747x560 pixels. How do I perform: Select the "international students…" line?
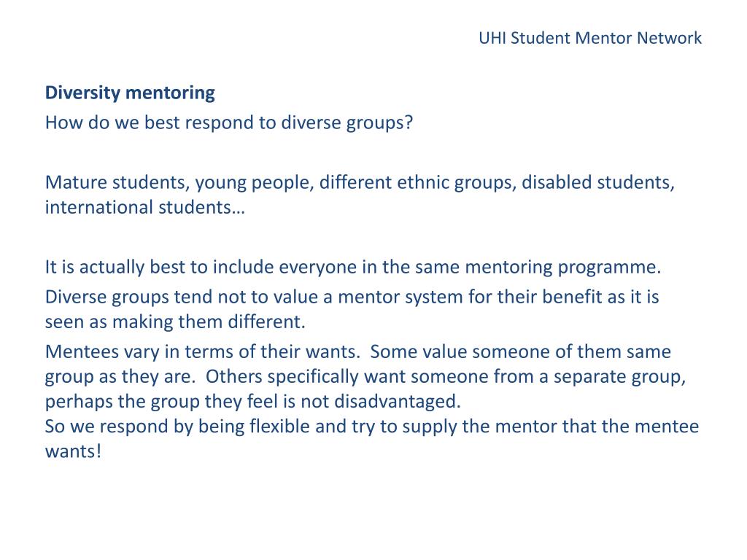(x=145, y=208)
